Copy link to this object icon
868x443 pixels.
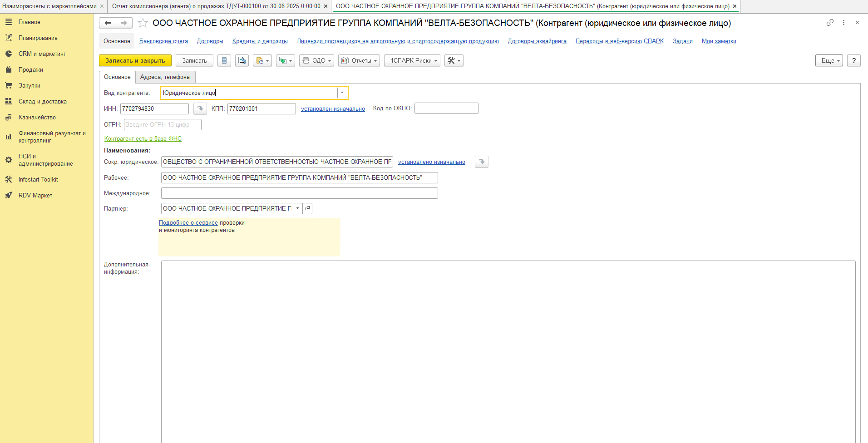(830, 22)
